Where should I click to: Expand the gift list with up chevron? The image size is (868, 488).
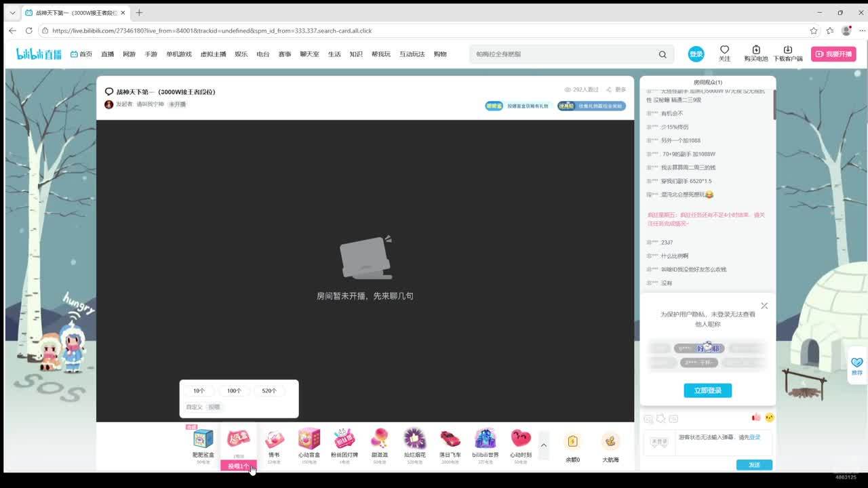pos(543,445)
